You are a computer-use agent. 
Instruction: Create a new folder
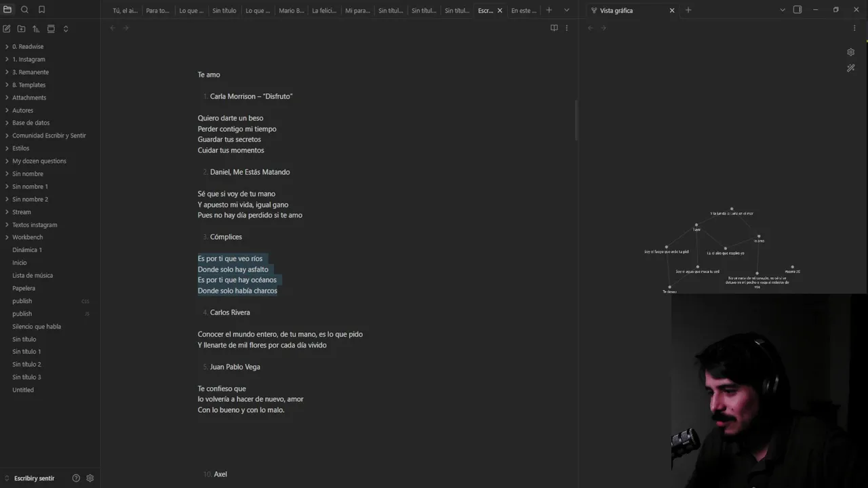(21, 29)
